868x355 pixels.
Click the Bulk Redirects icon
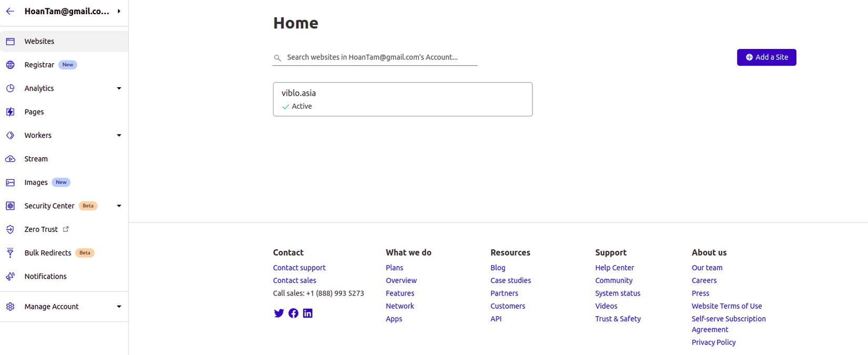(x=10, y=253)
